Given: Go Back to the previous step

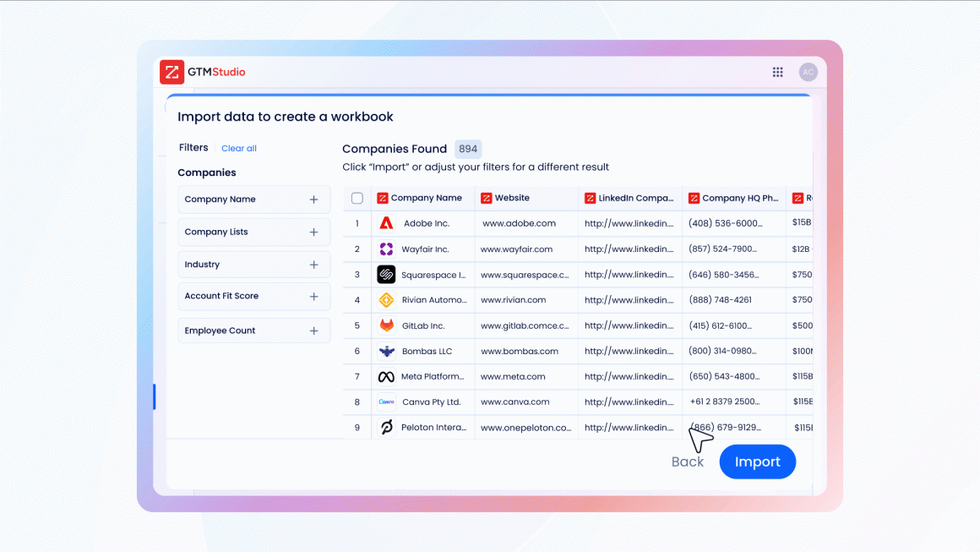Looking at the screenshot, I should click(687, 462).
